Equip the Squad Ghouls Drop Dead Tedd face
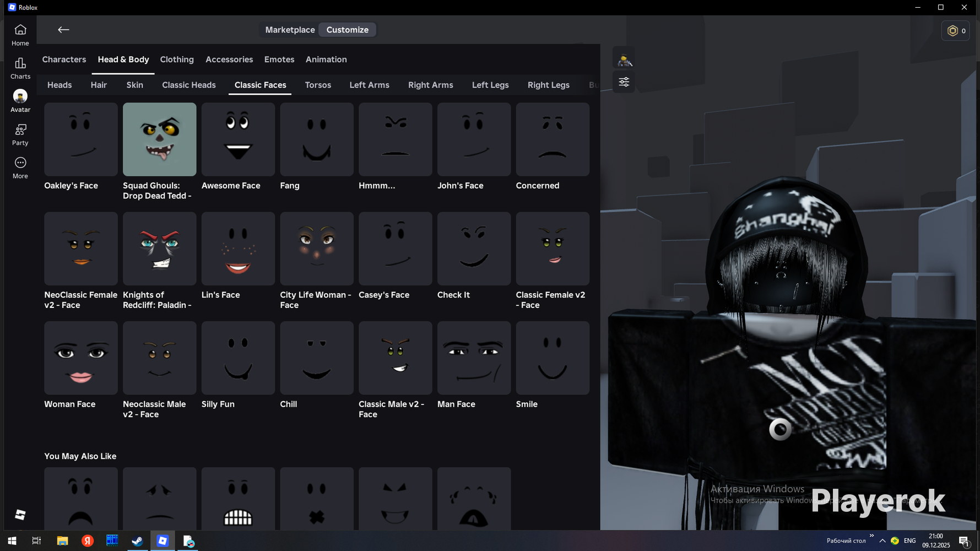The width and height of the screenshot is (980, 551). click(160, 139)
